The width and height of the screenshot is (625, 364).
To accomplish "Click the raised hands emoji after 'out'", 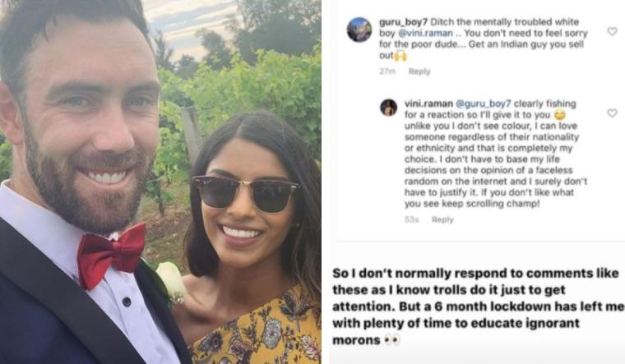I will coord(400,56).
